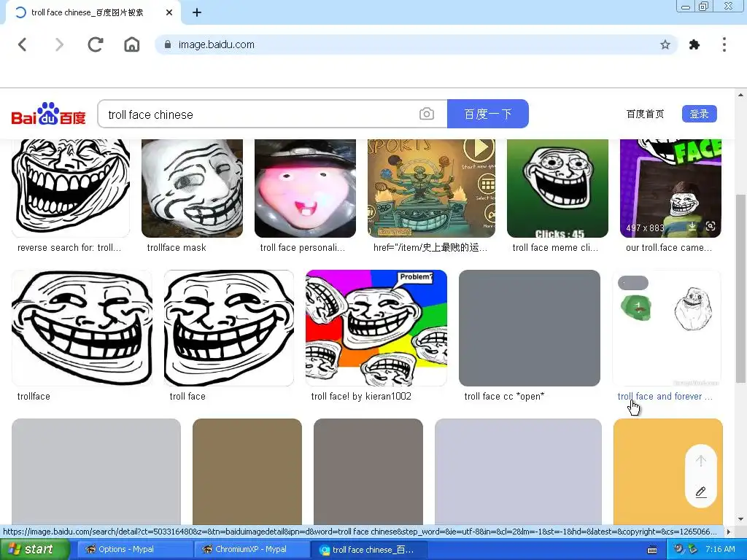Open the browser three-dot menu
The width and height of the screenshot is (747, 560).
pos(724,44)
